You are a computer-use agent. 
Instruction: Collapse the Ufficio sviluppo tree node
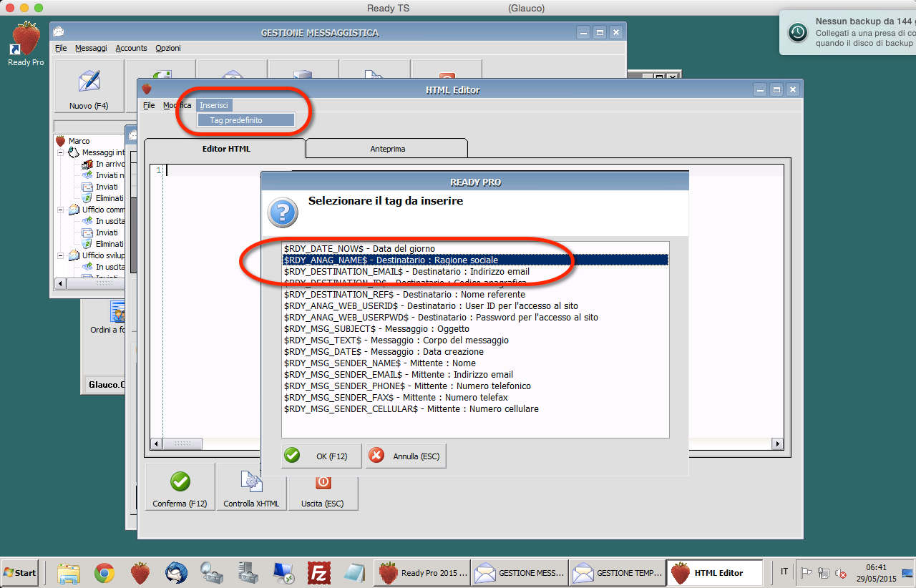point(62,255)
